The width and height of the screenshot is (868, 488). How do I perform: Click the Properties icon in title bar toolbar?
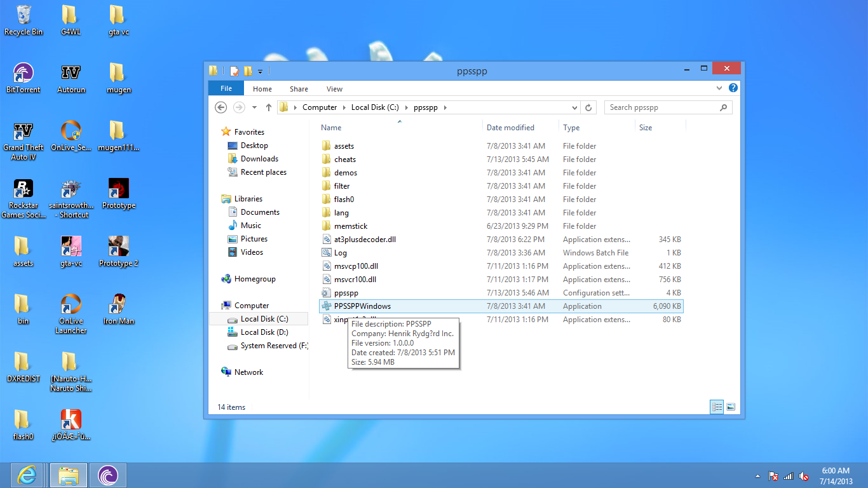[x=234, y=71]
